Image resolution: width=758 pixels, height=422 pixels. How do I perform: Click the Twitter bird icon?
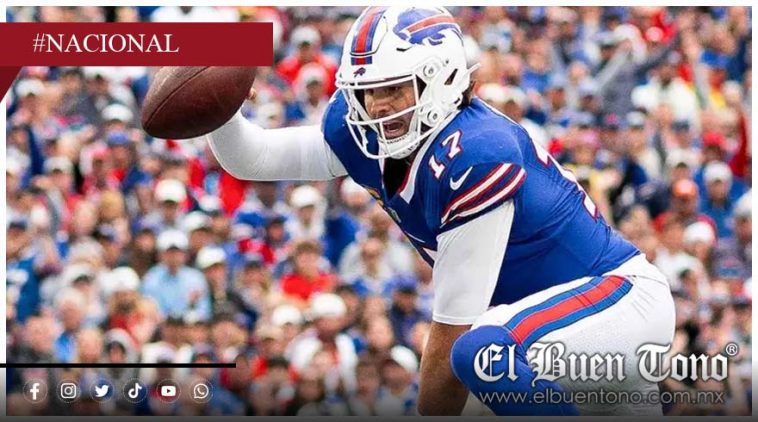coord(102,391)
